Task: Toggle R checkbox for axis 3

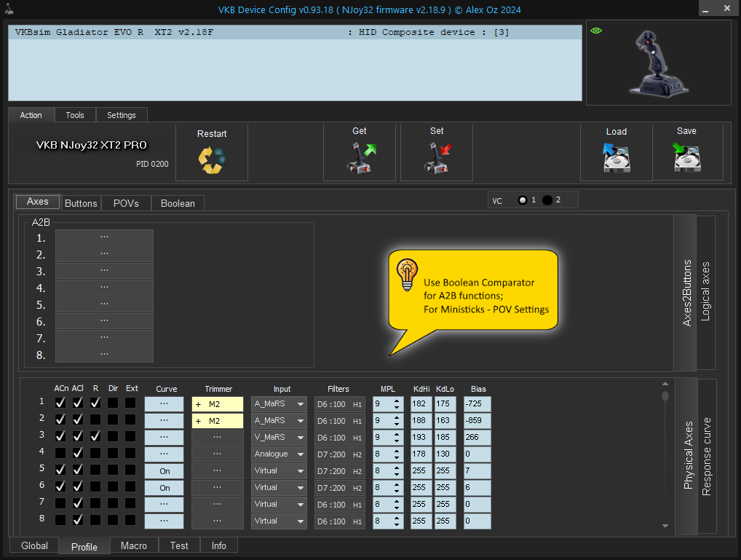Action: [x=95, y=436]
